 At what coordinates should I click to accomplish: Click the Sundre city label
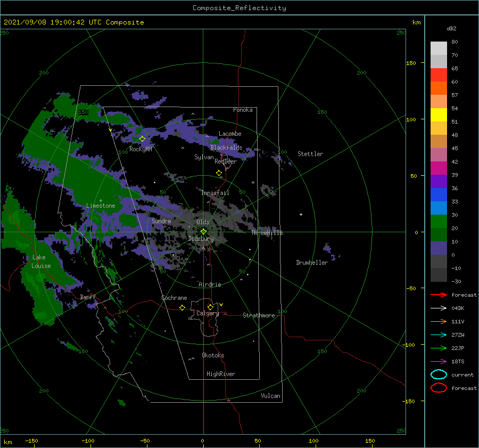coord(161,221)
